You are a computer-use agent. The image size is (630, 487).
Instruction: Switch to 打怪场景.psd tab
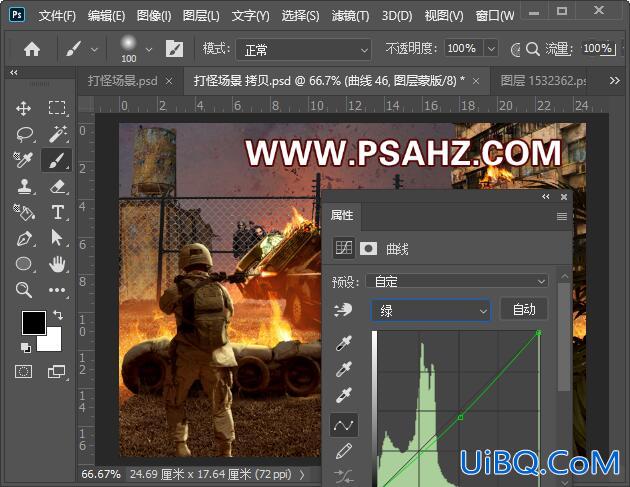coord(123,81)
